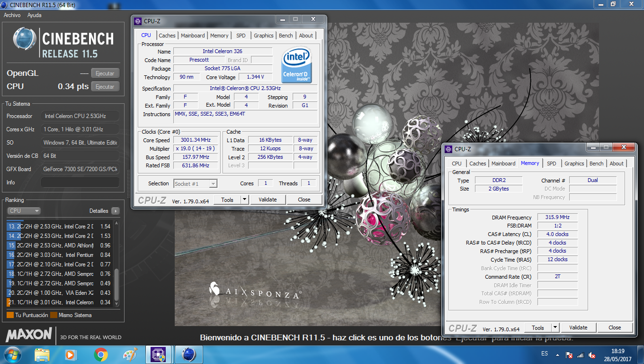The image size is (644, 364).
Task: Expand Detailles arrow button in Ranking
Action: click(x=115, y=211)
